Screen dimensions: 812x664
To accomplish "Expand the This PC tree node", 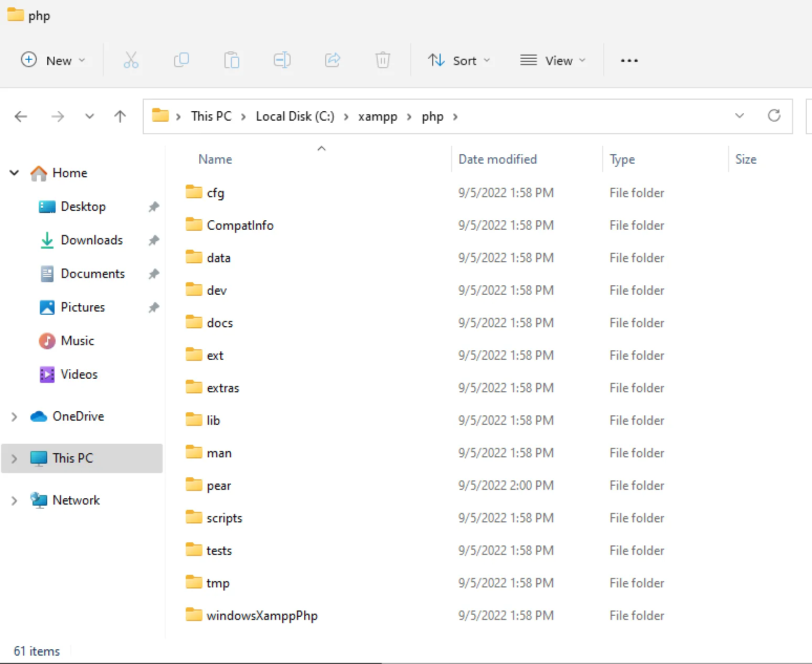I will click(14, 458).
